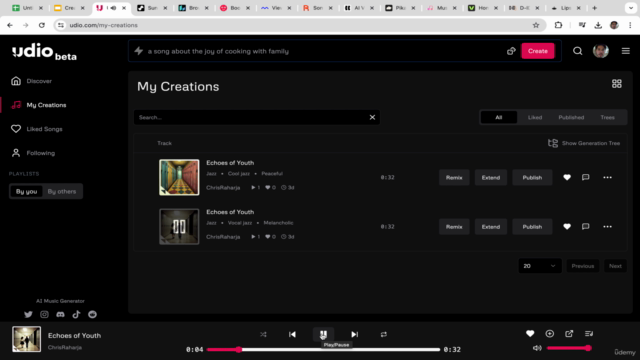Open comments on the Cool jazz track
This screenshot has width=640, height=360.
pyautogui.click(x=585, y=177)
